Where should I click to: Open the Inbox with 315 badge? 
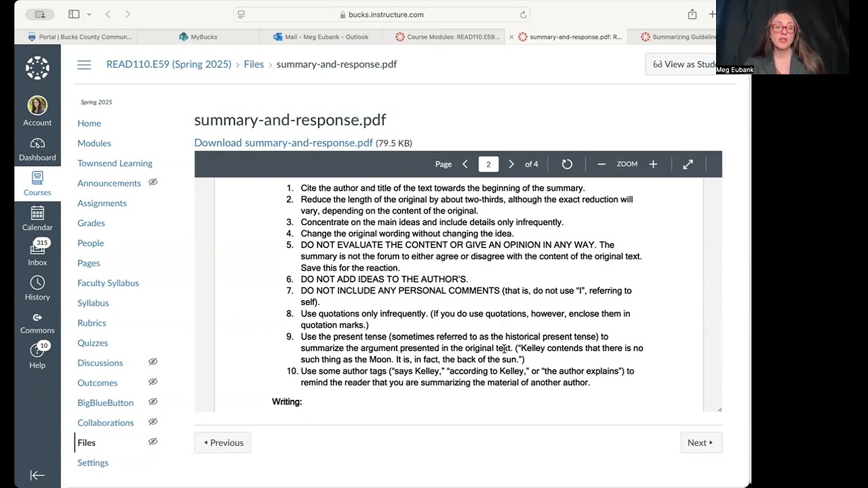click(x=37, y=249)
